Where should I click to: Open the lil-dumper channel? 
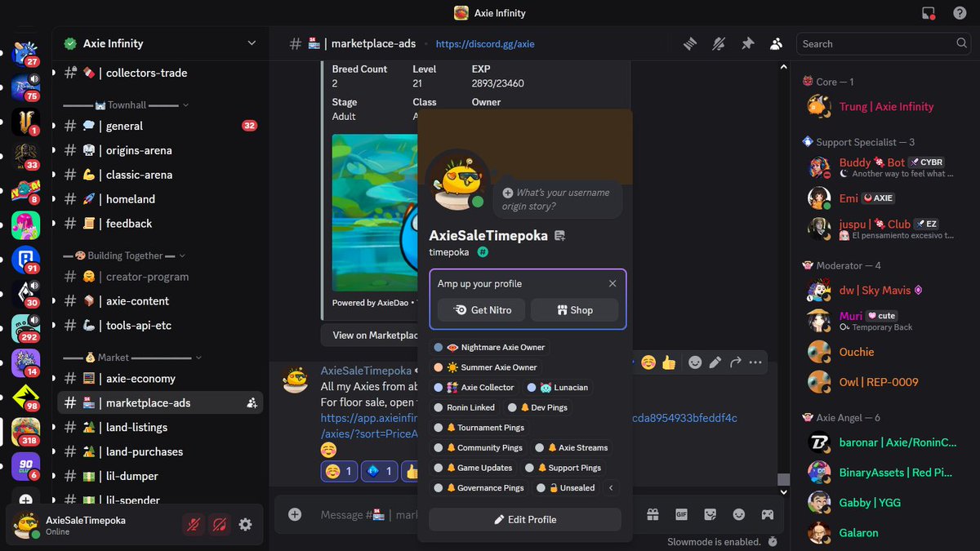point(160,476)
